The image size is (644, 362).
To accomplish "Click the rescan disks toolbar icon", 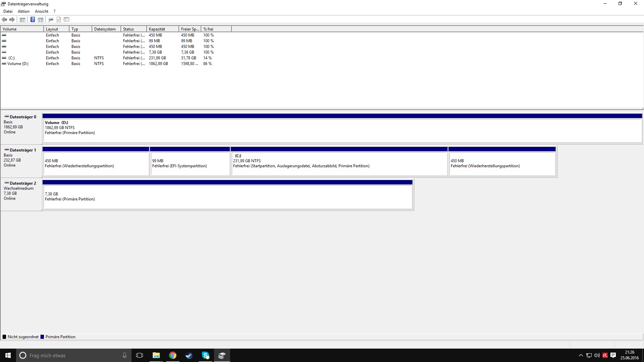I will 51,20.
